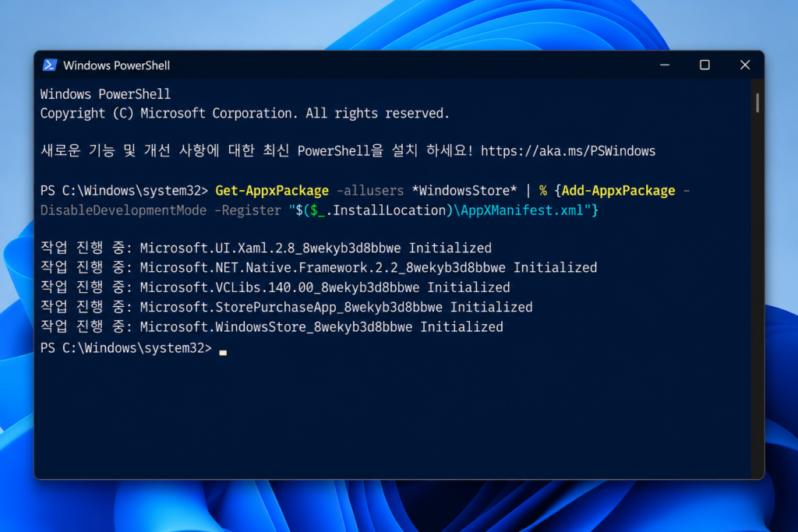Click the Microsoft.WindowsStore output line
The height and width of the screenshot is (532, 798).
pos(272,327)
